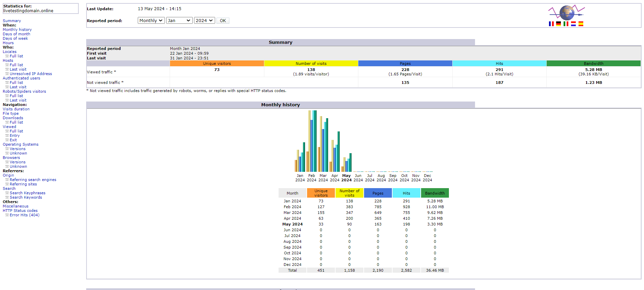The width and height of the screenshot is (644, 290).
Task: Open the Robots/Spiders visitors link
Action: coord(24,91)
